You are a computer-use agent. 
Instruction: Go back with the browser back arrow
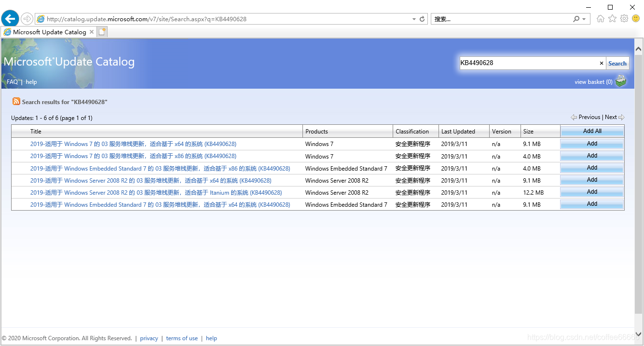[10, 19]
